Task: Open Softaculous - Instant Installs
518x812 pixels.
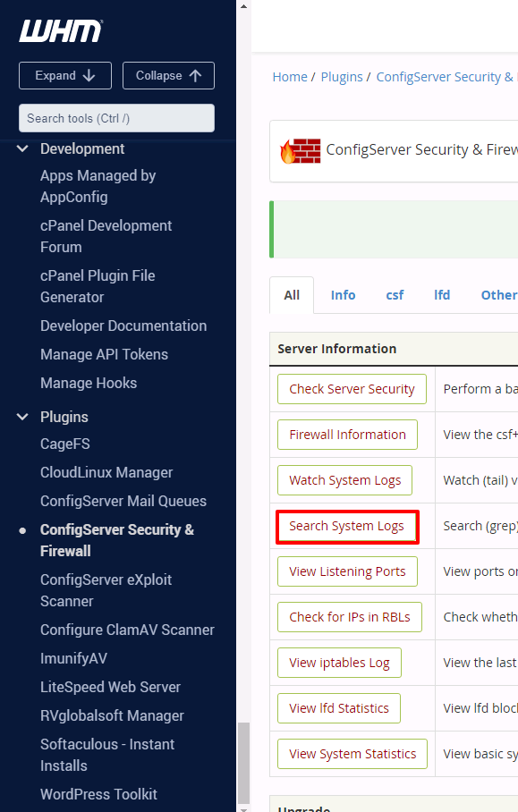Action: [107, 755]
